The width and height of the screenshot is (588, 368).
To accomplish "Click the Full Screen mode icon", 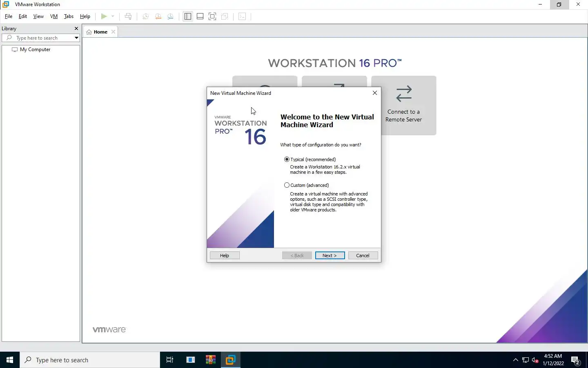I will (x=212, y=16).
